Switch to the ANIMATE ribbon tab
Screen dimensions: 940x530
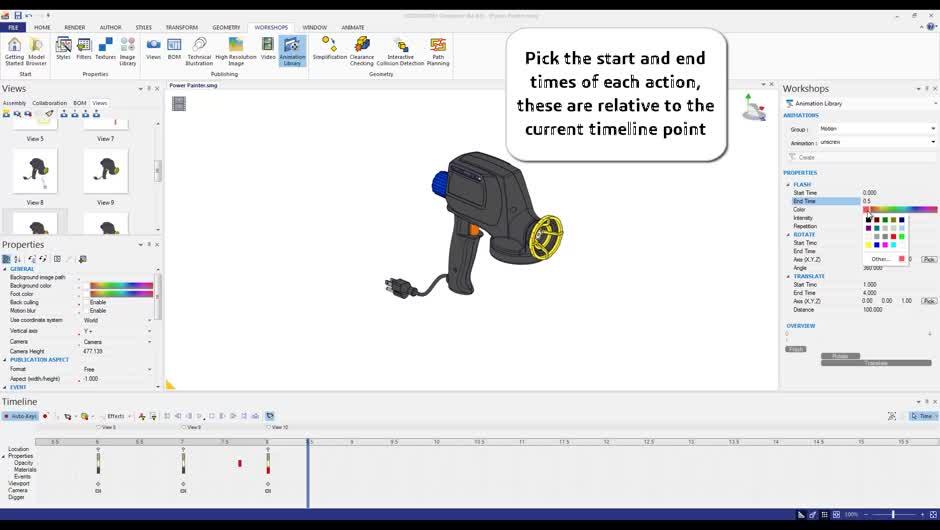coord(352,28)
